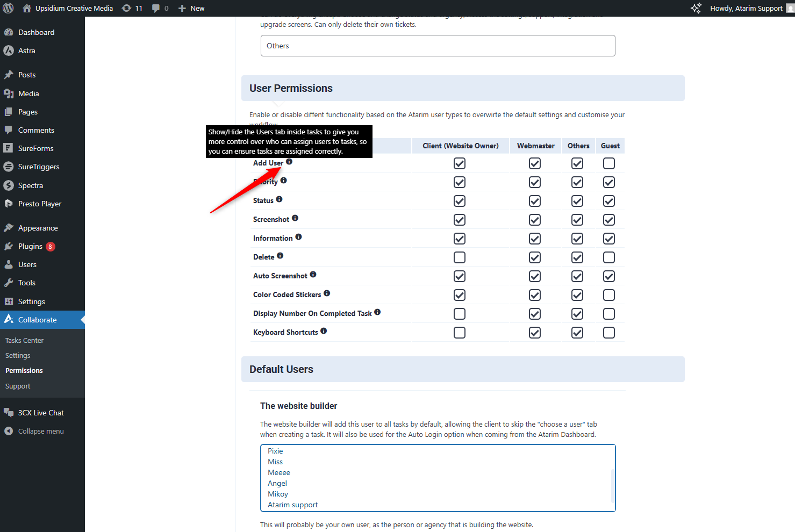Screen dimensions: 795x532
Task: Enable Delete for Client (Website Owner)
Action: tap(460, 257)
